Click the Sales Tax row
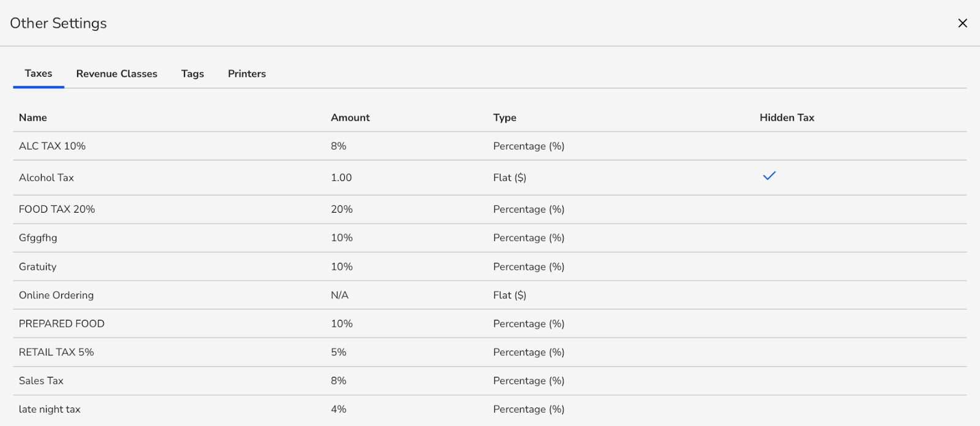Image resolution: width=980 pixels, height=426 pixels. pyautogui.click(x=41, y=381)
